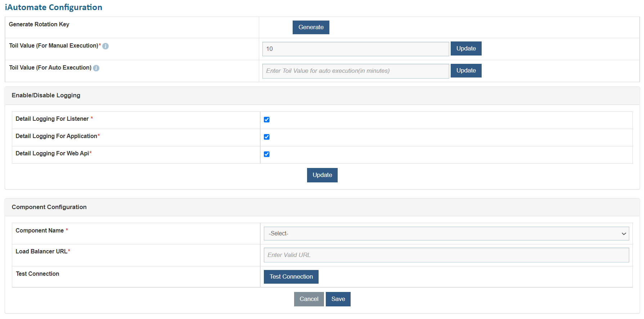The image size is (644, 319).
Task: Focus the auto execution toil value field
Action: coord(356,71)
